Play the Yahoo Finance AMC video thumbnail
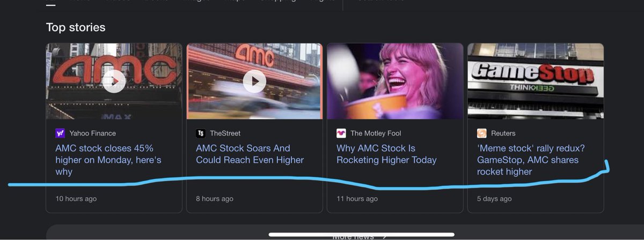 point(114,81)
